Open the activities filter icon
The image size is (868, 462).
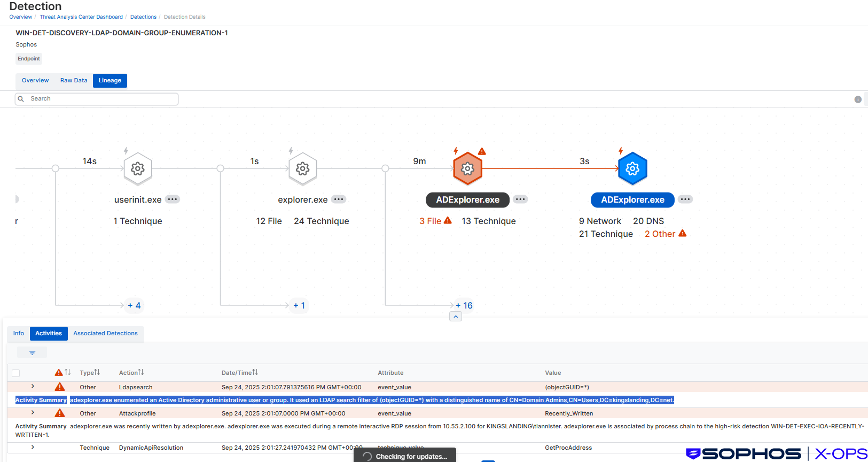pos(32,352)
